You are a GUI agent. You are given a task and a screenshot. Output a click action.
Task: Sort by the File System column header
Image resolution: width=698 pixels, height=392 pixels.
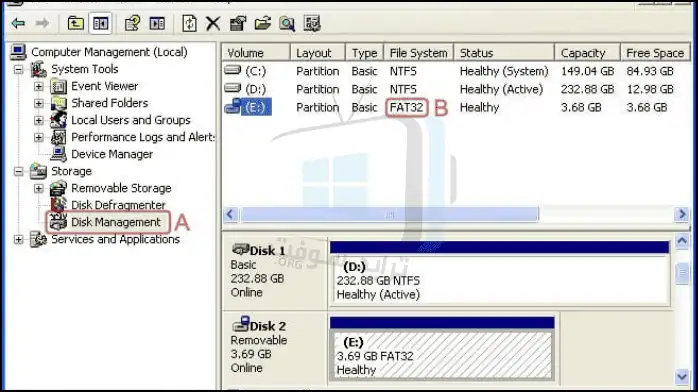[418, 53]
